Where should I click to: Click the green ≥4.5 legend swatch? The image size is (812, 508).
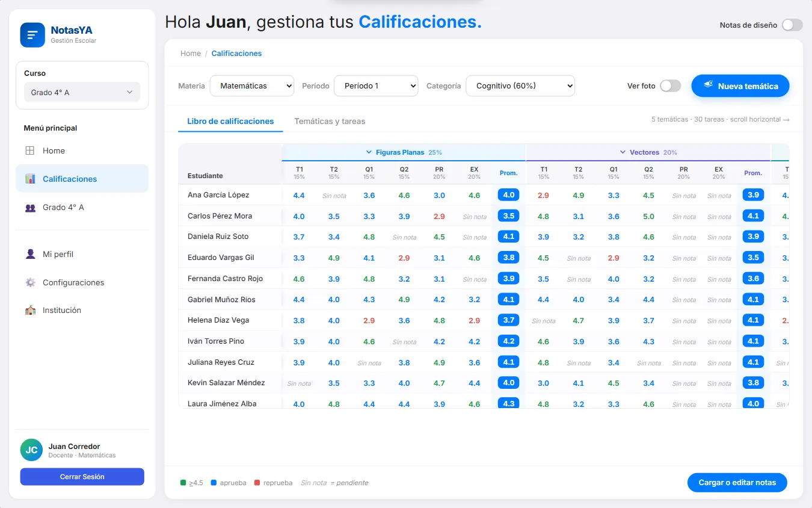tap(183, 483)
